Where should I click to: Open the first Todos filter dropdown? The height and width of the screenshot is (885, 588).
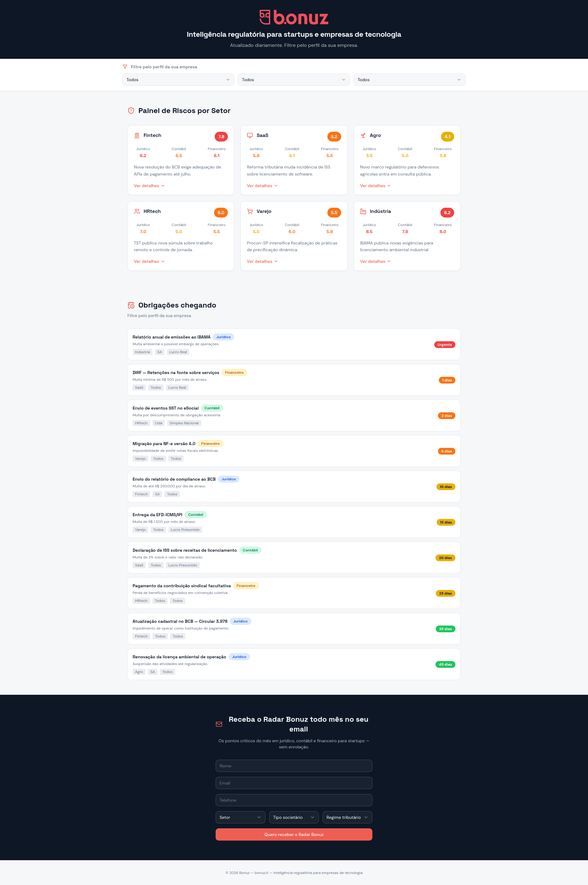coord(178,80)
